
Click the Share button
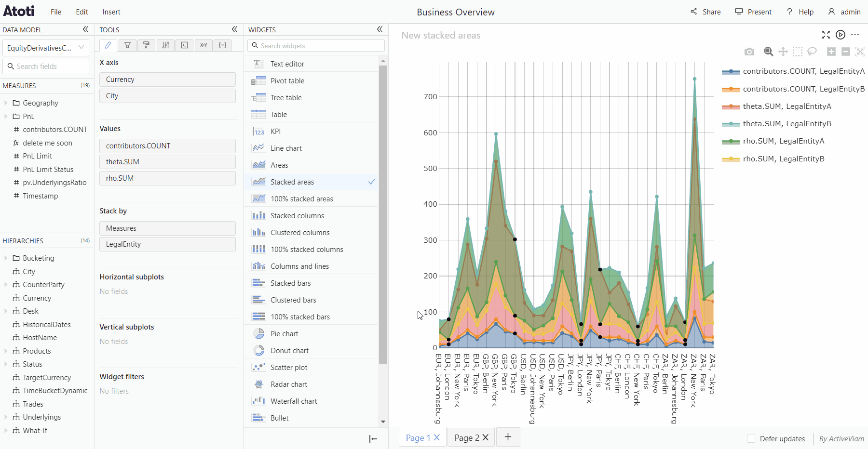tap(705, 12)
